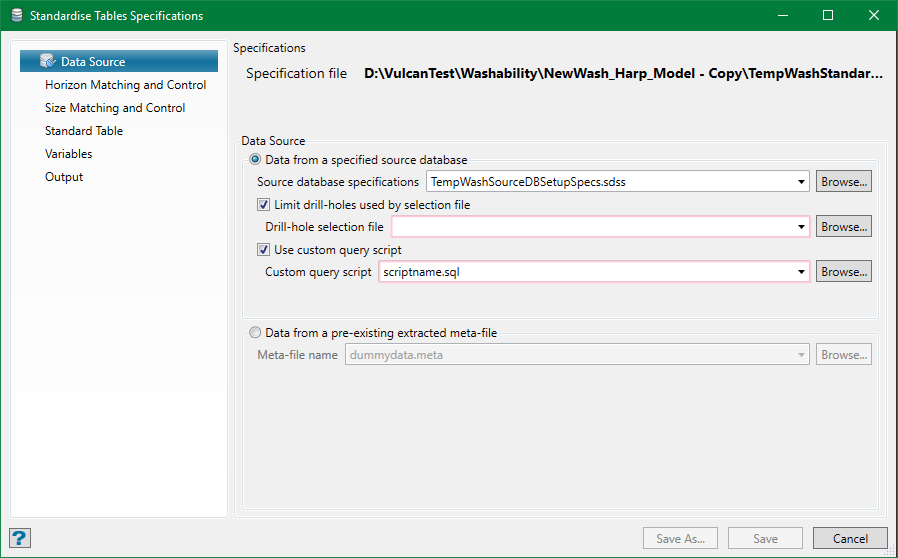Select data from specified source database option
The height and width of the screenshot is (558, 898).
tap(256, 160)
